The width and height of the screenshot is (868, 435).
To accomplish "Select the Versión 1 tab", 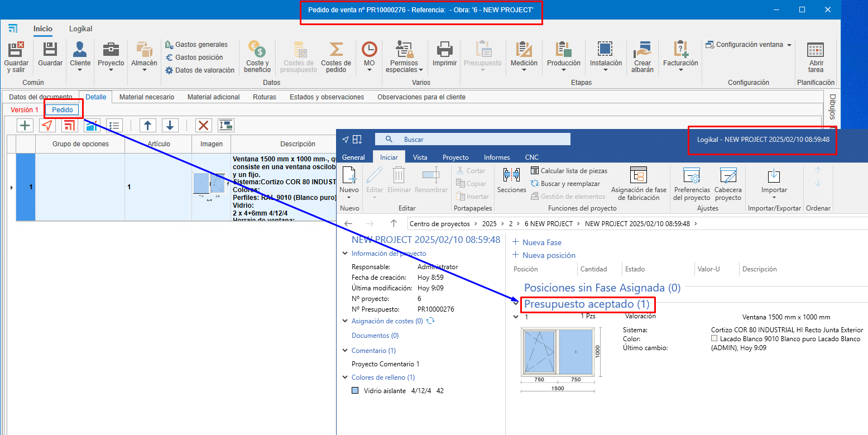I will [25, 110].
